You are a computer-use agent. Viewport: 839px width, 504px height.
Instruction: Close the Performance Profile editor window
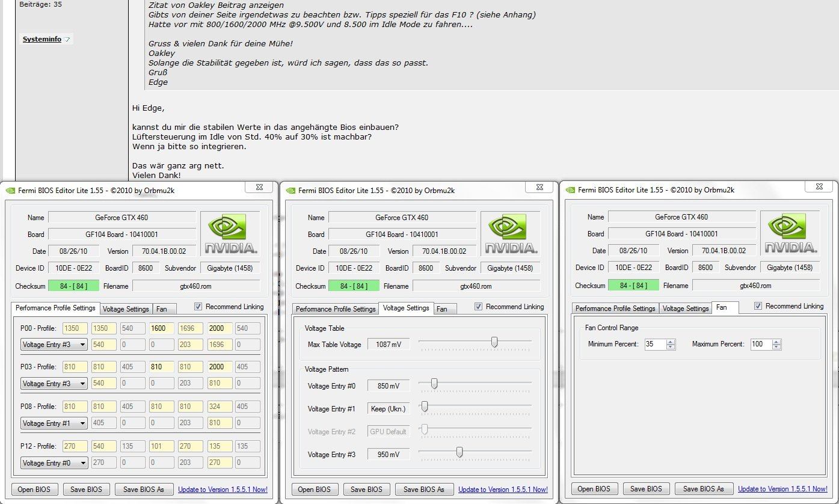click(x=259, y=188)
